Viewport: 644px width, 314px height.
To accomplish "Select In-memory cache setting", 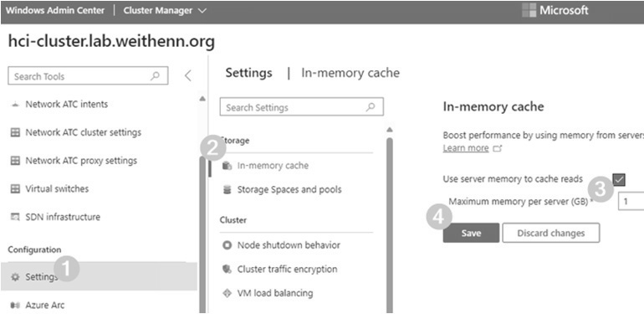I will coord(273,166).
